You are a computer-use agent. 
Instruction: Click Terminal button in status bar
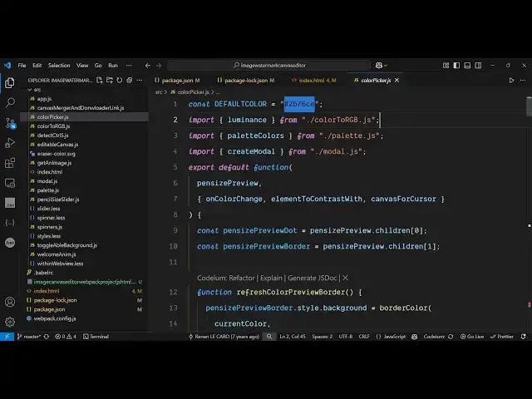(x=96, y=337)
